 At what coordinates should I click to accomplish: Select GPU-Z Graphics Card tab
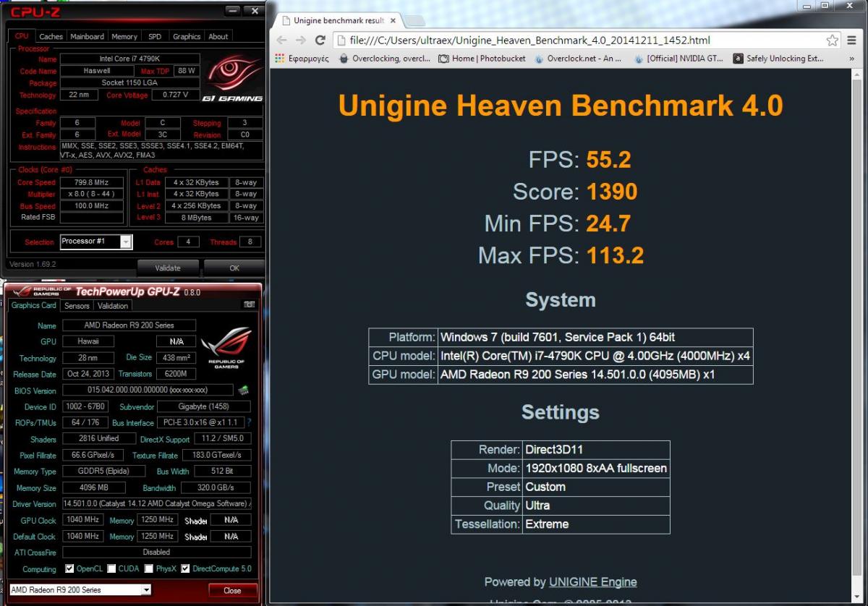(x=33, y=305)
